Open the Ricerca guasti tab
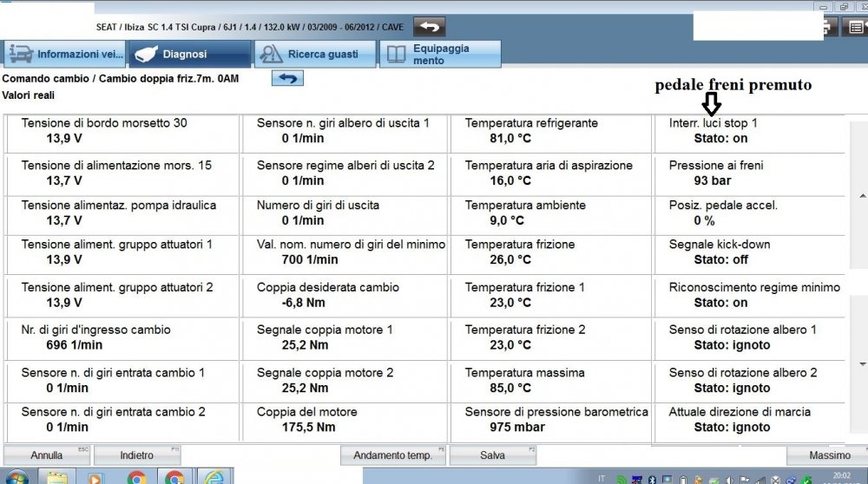 click(315, 55)
